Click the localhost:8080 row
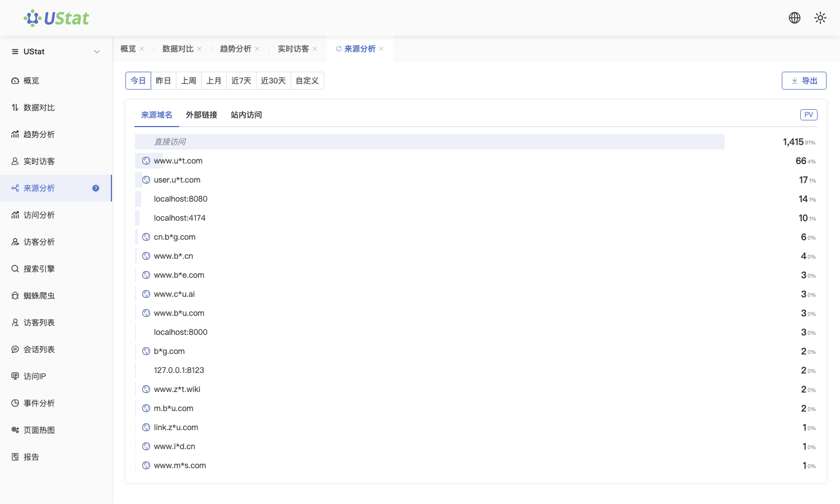 click(476, 199)
